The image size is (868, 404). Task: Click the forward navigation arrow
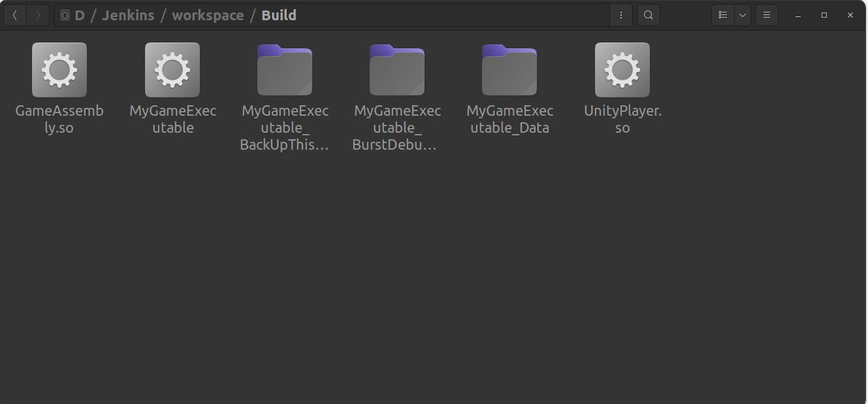(x=38, y=15)
